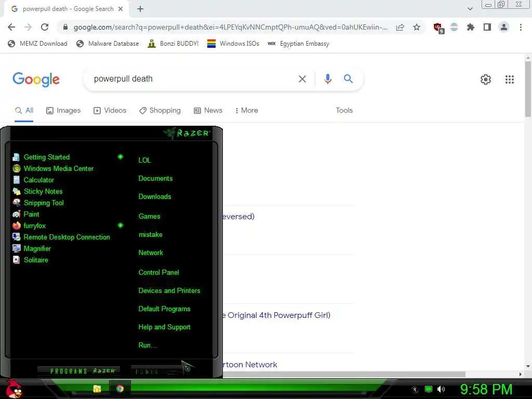Launch Windows Media Center
The width and height of the screenshot is (532, 399).
(53, 169)
